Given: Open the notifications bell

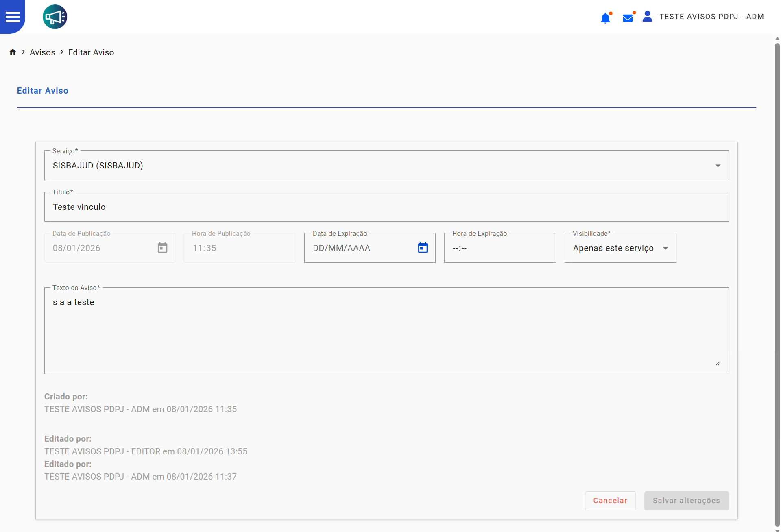Looking at the screenshot, I should coord(605,18).
